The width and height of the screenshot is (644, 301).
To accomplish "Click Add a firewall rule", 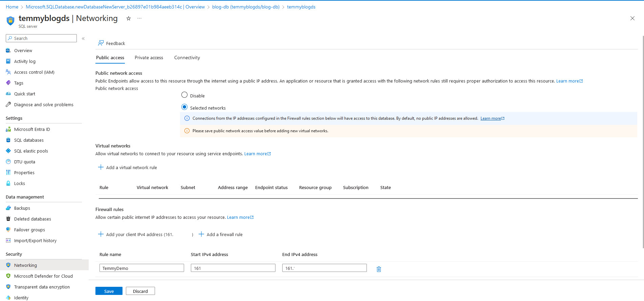I will coord(221,234).
